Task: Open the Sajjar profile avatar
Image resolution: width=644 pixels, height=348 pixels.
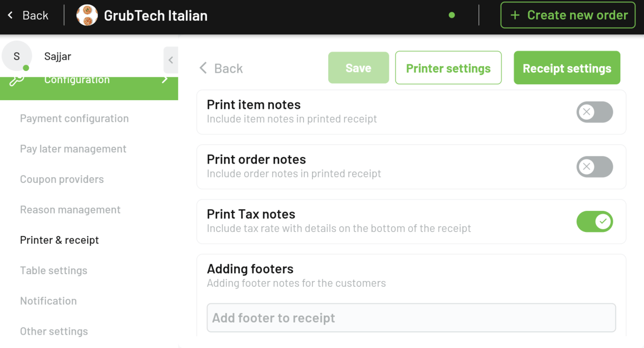Action: coord(17,56)
